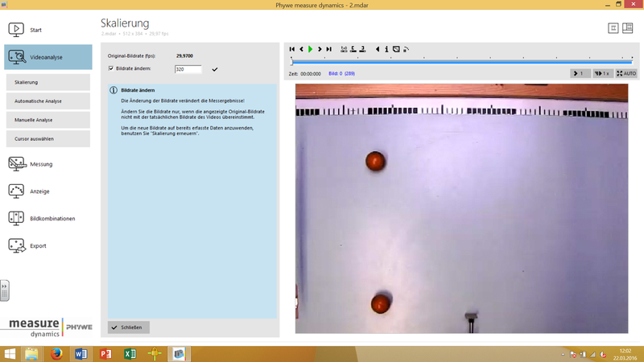Screen dimensions: 644x362
Task: Open the Bildkombinationen section icon
Action: click(17, 218)
